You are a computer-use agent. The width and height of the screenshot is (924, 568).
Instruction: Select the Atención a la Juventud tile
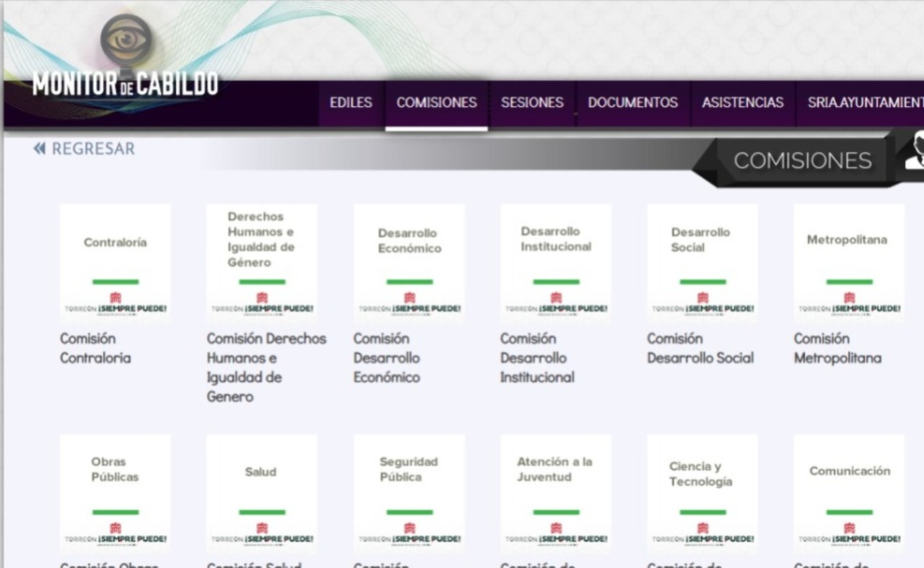coord(556,492)
